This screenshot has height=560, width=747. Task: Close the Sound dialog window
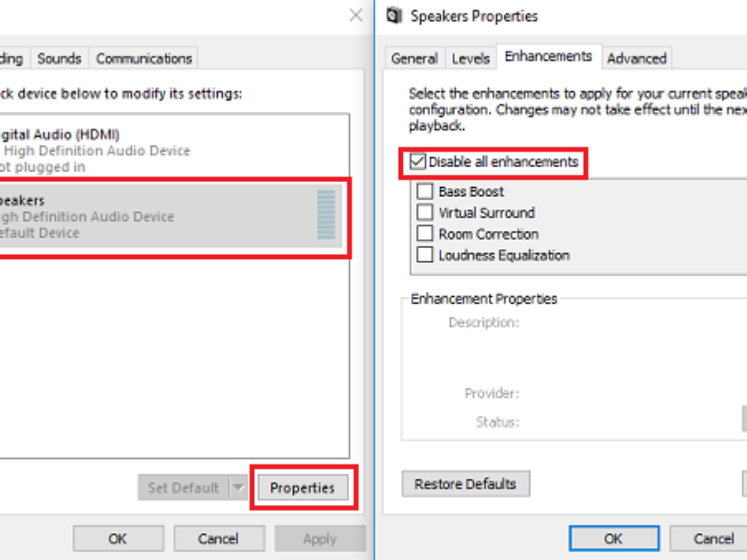pyautogui.click(x=356, y=16)
